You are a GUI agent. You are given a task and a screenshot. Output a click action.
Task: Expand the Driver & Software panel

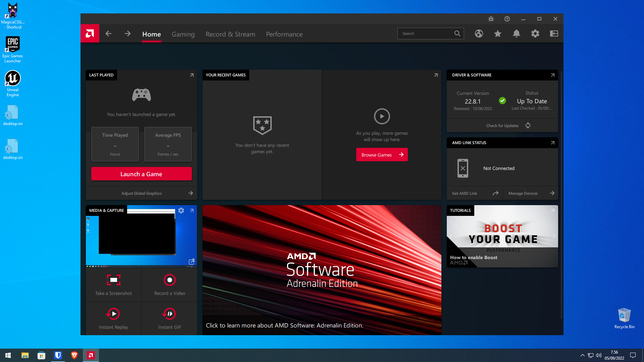pyautogui.click(x=552, y=75)
